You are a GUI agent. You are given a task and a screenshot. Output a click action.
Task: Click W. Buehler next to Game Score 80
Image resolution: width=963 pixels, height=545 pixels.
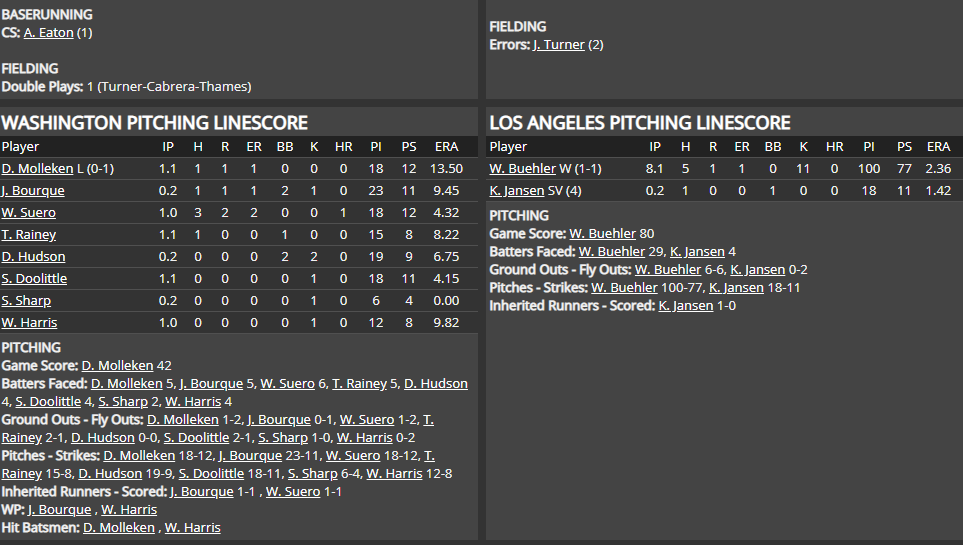602,234
